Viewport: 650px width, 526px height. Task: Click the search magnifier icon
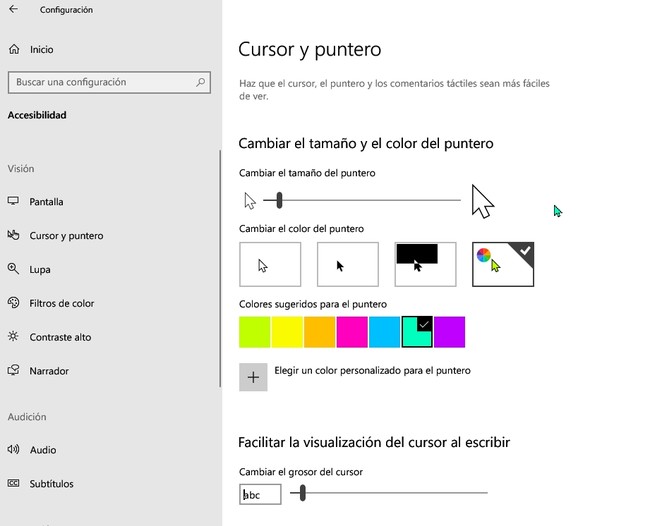coord(202,82)
